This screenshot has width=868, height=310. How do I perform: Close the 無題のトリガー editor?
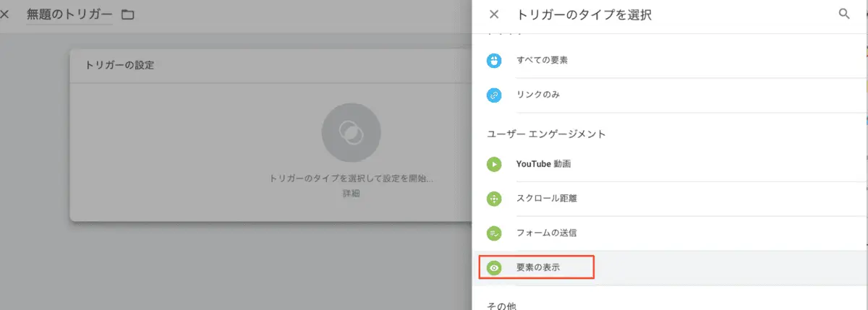[5, 14]
